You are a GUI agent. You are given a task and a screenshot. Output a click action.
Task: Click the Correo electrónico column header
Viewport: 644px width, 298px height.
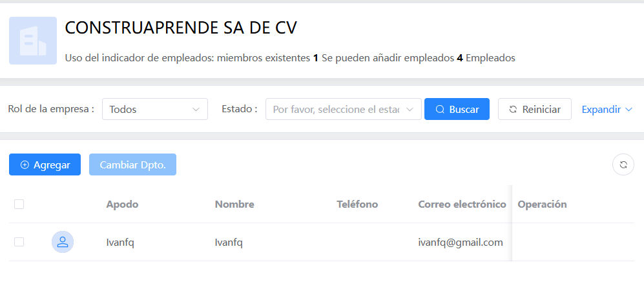click(x=462, y=204)
